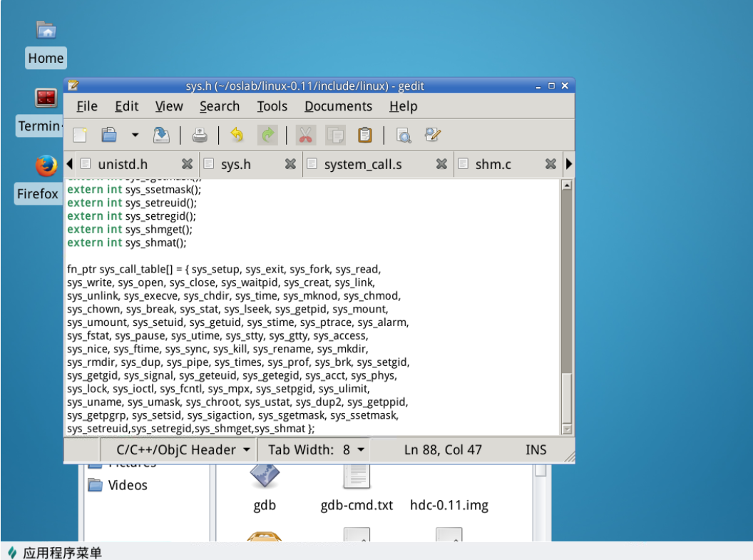Screen dimensions: 753x560
Task: Open the Search menu
Action: pos(219,106)
